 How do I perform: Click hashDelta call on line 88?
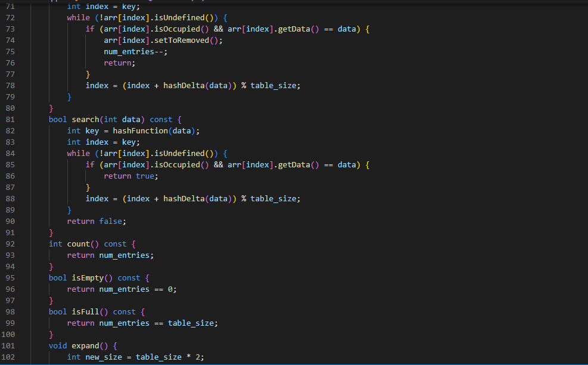pyautogui.click(x=183, y=199)
